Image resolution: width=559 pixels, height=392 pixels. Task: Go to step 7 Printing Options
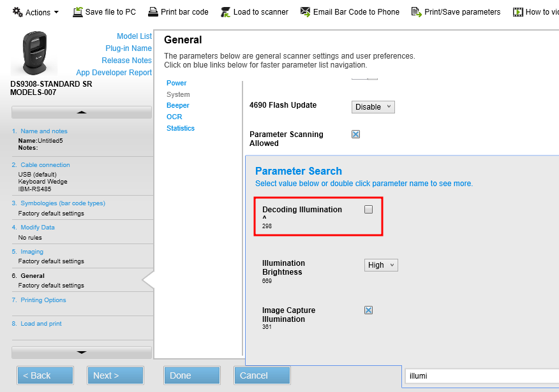click(43, 300)
